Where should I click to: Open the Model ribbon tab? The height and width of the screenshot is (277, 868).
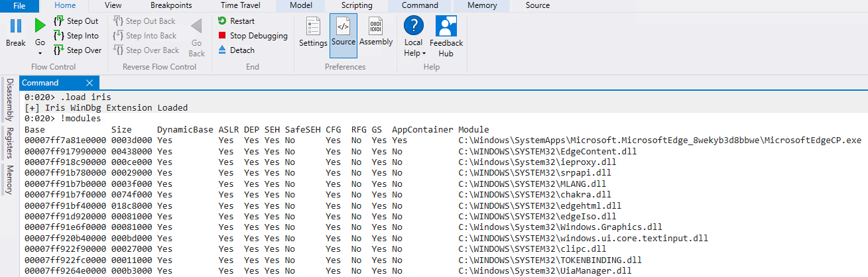[x=302, y=5]
